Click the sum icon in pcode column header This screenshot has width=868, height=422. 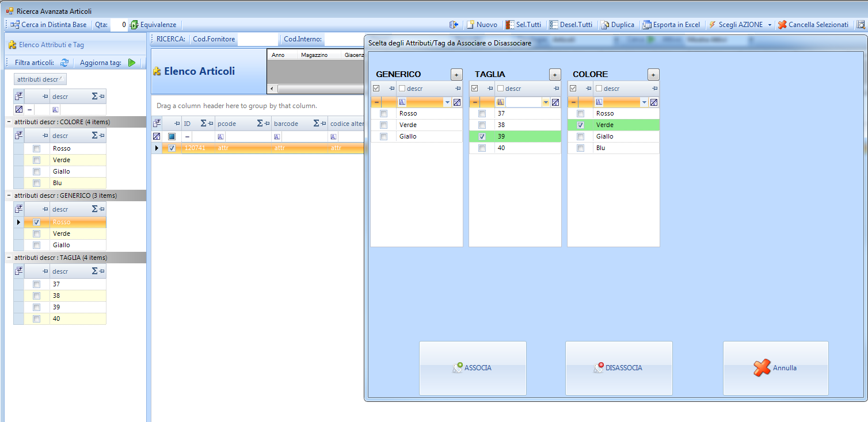pos(260,124)
